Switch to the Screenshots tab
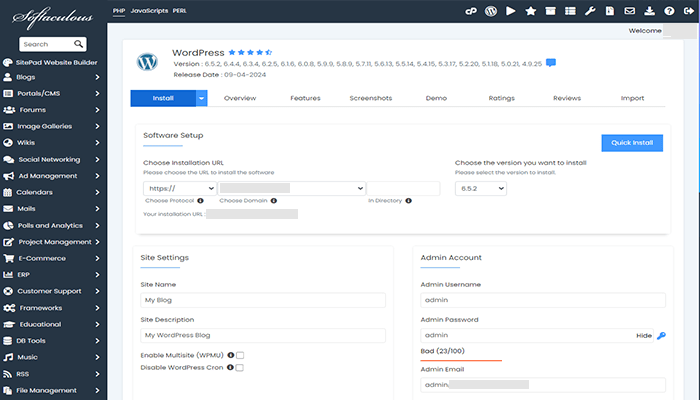Viewport: 700px width, 400px height. (x=370, y=98)
